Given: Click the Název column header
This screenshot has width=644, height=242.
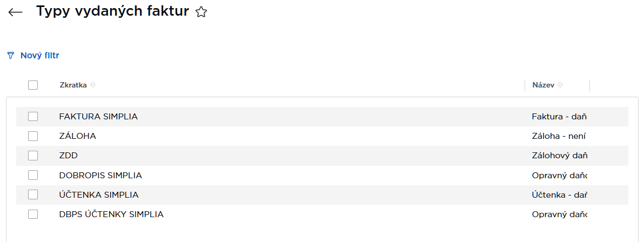Looking at the screenshot, I should coord(543,85).
